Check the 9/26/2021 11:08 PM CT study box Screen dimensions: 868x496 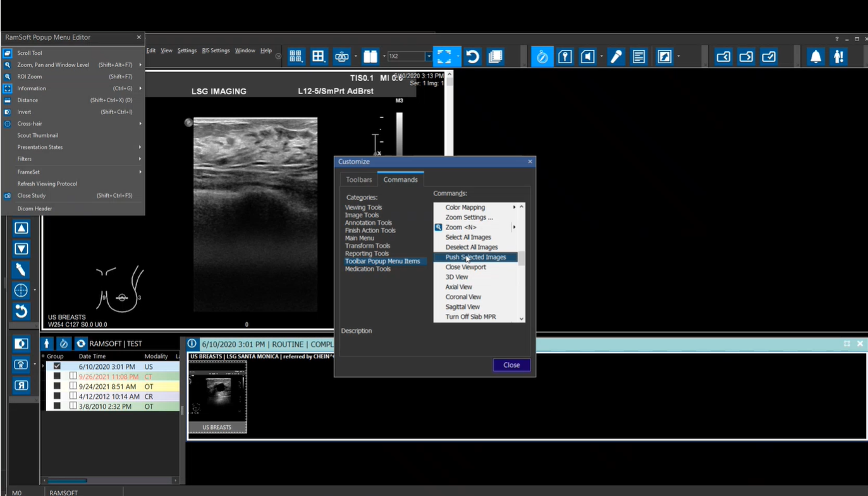(57, 377)
